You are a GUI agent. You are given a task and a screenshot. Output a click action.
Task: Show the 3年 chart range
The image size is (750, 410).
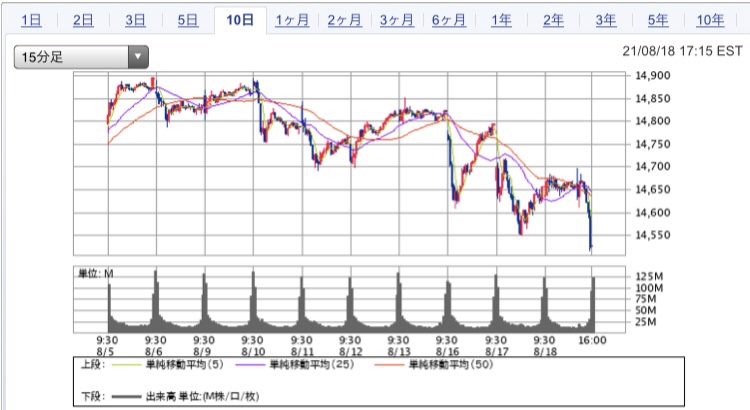click(x=606, y=20)
